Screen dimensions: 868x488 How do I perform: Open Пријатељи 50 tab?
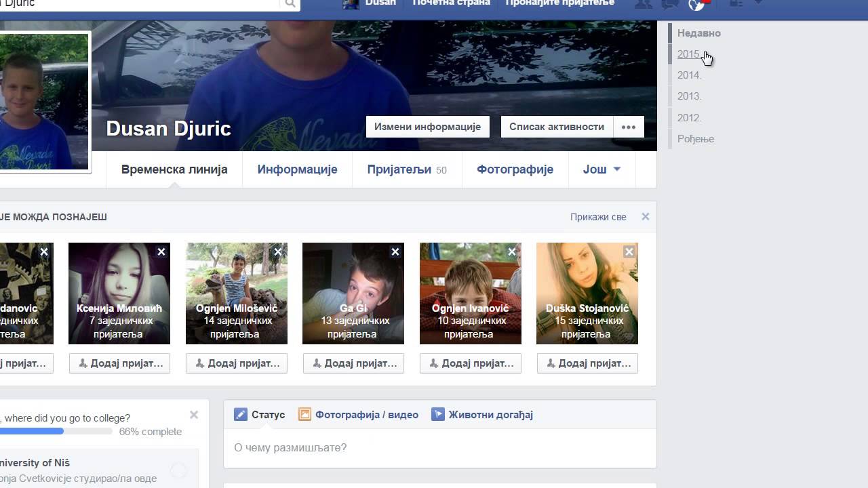[x=407, y=169]
